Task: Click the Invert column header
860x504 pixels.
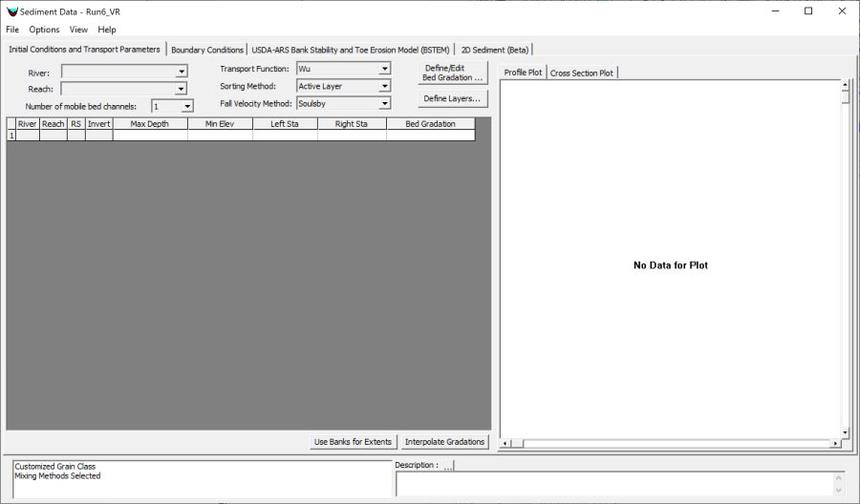Action: 99,124
